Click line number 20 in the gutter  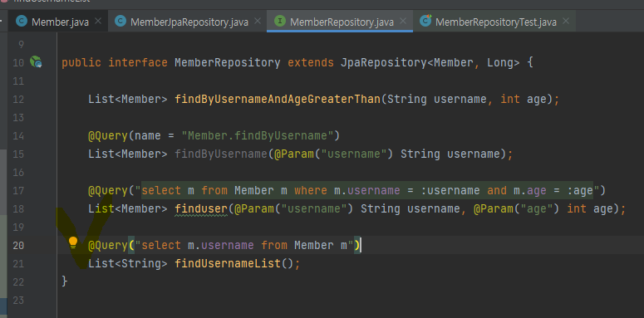18,246
